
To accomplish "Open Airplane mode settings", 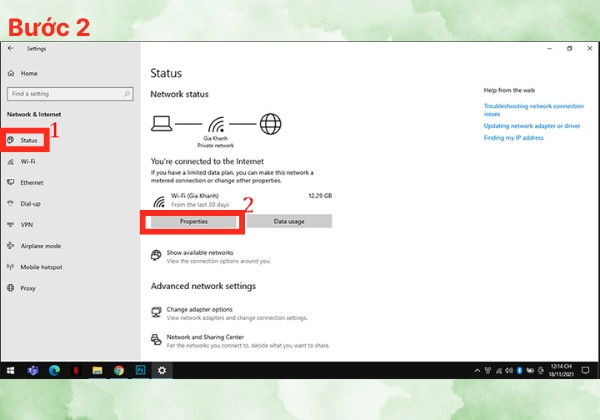I will click(34, 246).
